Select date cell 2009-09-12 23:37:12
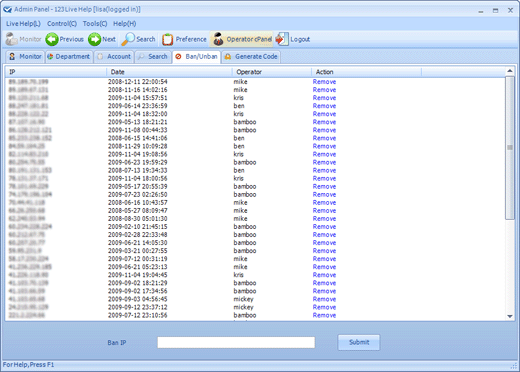The image size is (520, 372). pos(138,307)
